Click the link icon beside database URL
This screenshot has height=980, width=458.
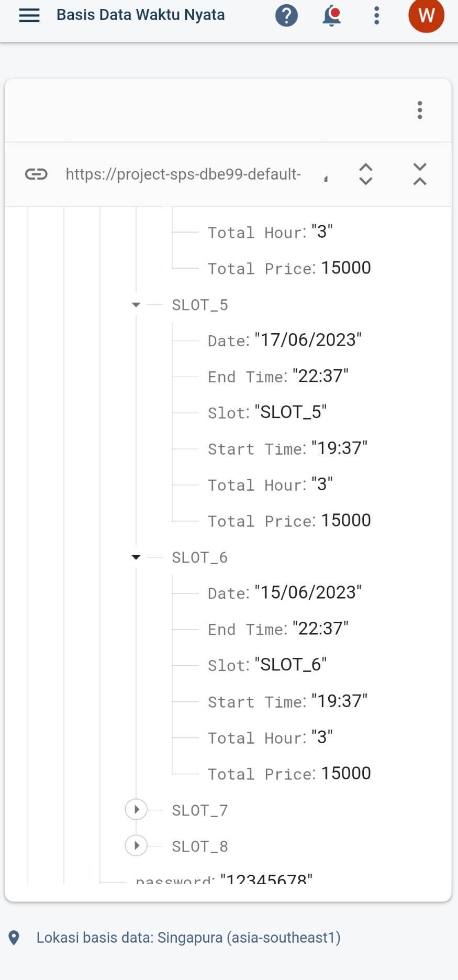(36, 174)
